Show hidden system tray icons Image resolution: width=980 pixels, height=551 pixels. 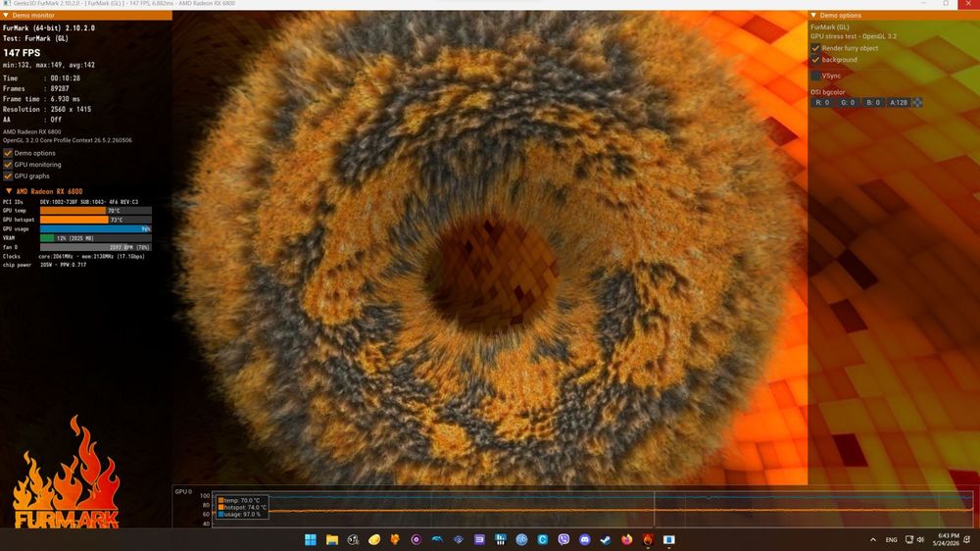tap(872, 540)
